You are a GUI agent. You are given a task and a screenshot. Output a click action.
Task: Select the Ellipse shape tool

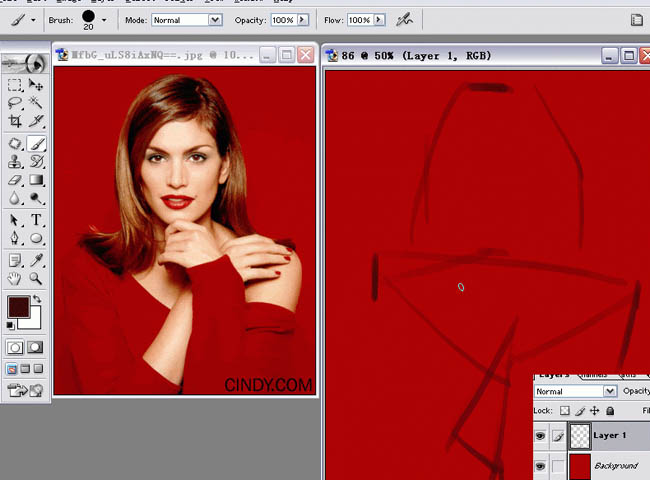(36, 238)
